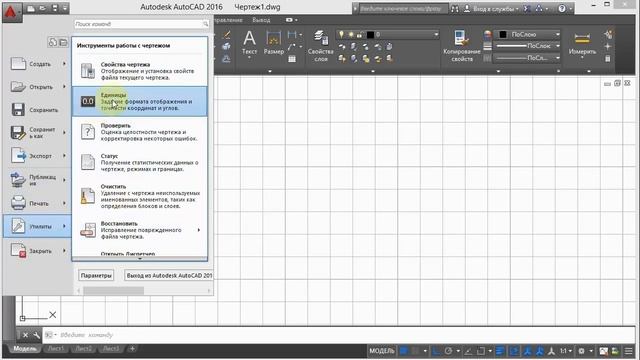Viewport: 640px width, 360px height.
Task: Switch to Лист1 layout tab
Action: 56,349
